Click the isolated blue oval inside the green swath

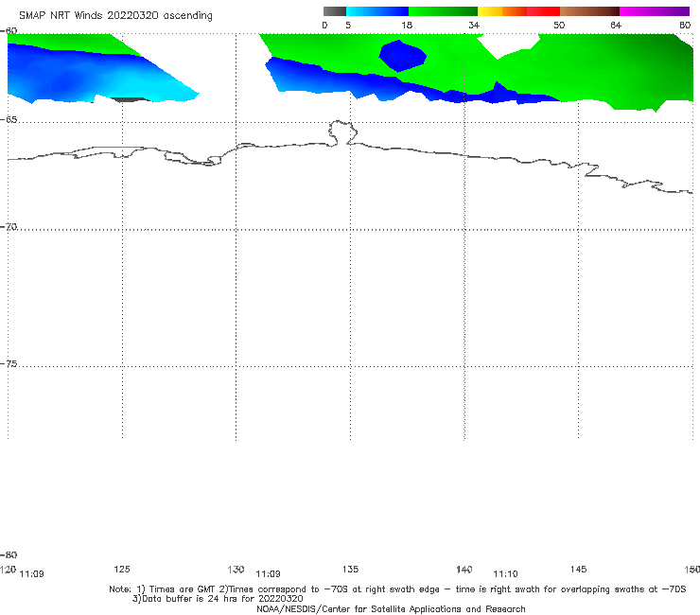pos(403,56)
